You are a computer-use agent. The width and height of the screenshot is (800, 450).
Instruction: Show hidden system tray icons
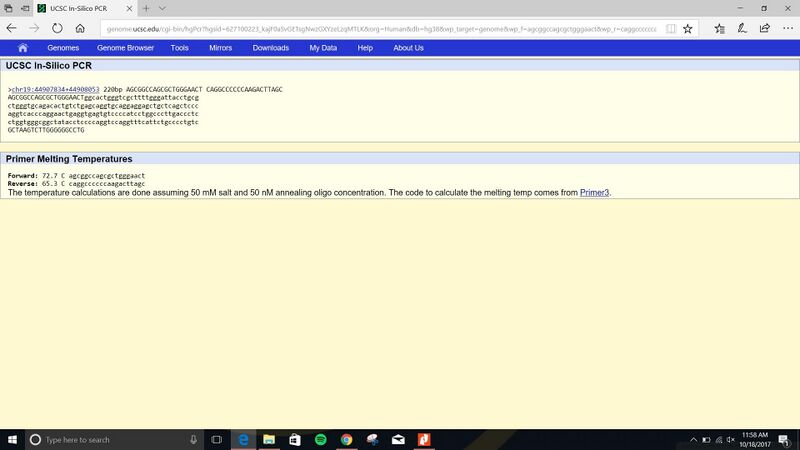pos(696,439)
